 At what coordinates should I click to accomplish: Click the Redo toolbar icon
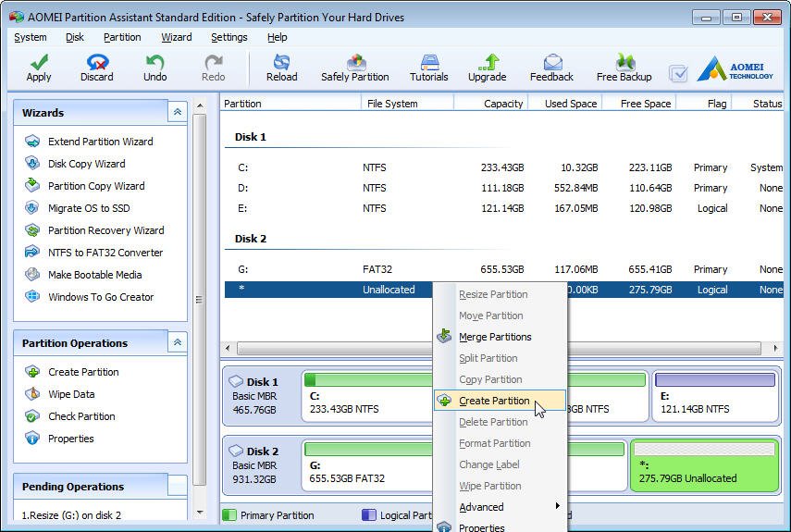(214, 68)
